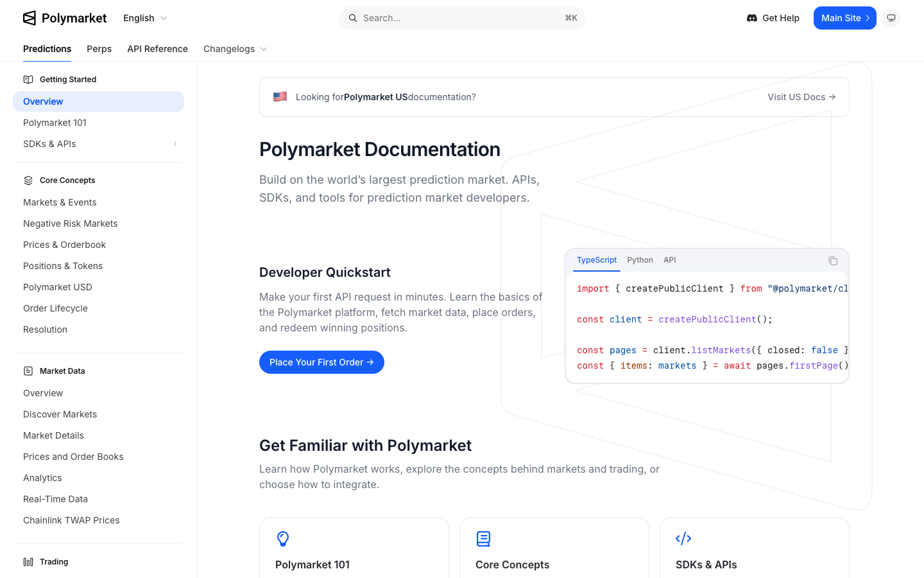This screenshot has height=578, width=924.
Task: Click the code icon on SDKs & APIs card
Action: click(x=683, y=538)
